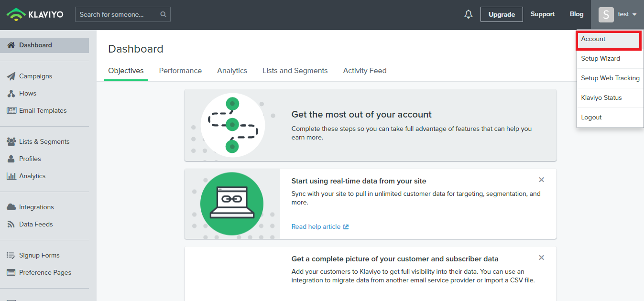Click the Preference Pages icon

coord(11,273)
